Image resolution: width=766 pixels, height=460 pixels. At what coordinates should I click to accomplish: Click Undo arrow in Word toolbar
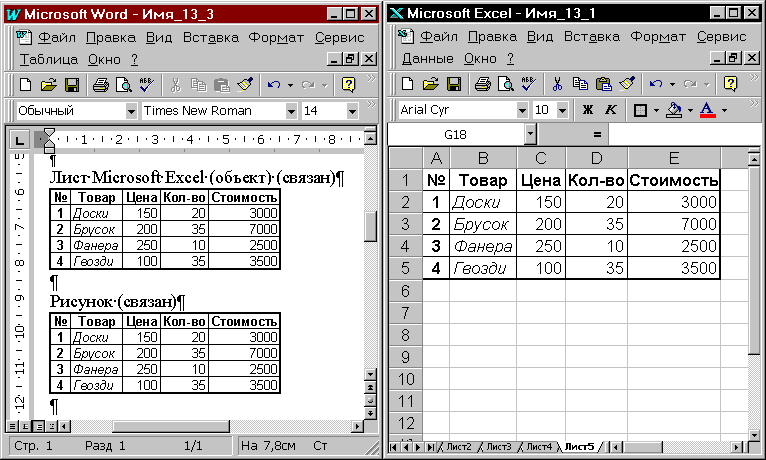click(x=273, y=84)
